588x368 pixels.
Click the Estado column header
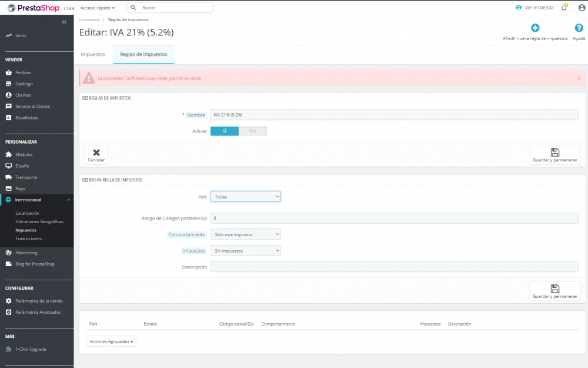pos(151,324)
